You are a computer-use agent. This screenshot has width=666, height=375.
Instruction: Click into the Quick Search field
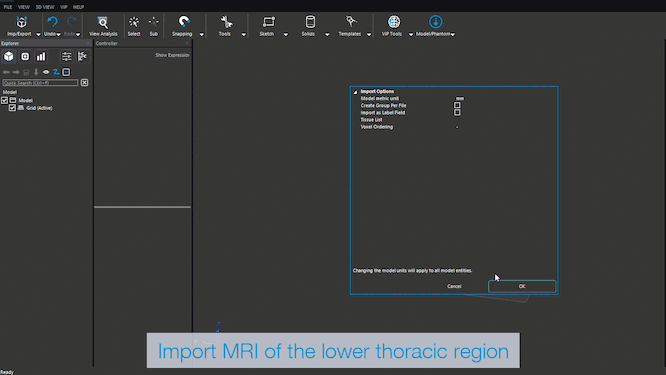point(40,83)
